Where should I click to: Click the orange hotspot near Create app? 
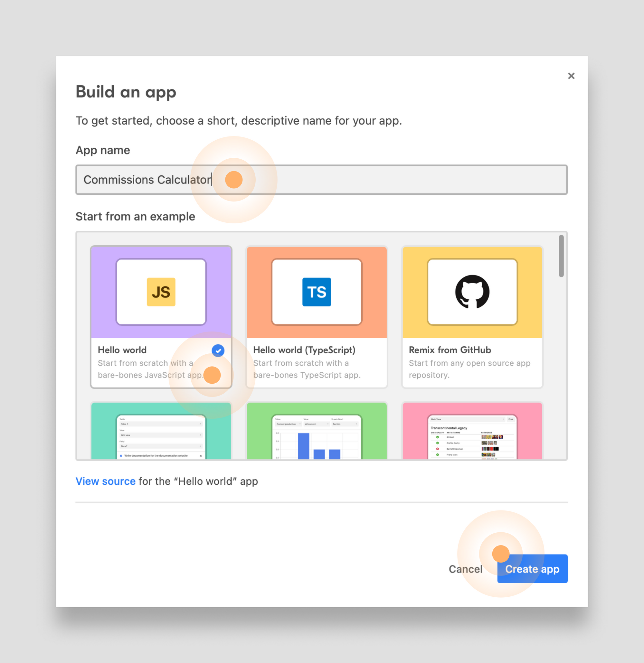pos(500,554)
